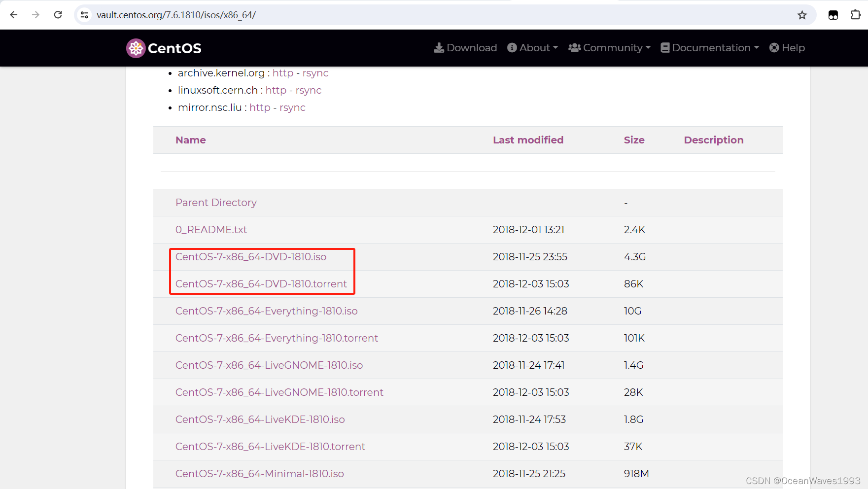Viewport: 868px width, 489px height.
Task: Download CentOS-7-x86_64-Everything-1810.iso
Action: tap(267, 311)
